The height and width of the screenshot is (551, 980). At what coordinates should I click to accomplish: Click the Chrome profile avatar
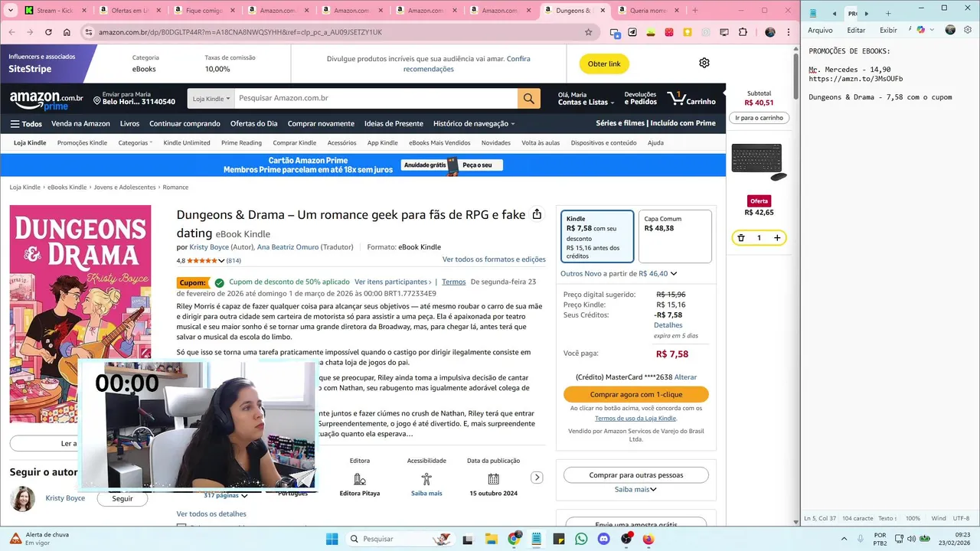pyautogui.click(x=770, y=32)
